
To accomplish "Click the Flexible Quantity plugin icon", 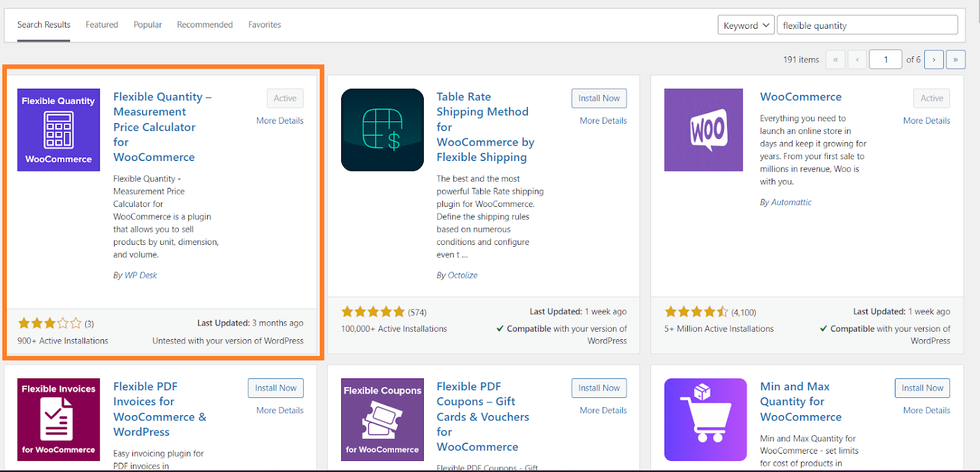I will pos(58,130).
